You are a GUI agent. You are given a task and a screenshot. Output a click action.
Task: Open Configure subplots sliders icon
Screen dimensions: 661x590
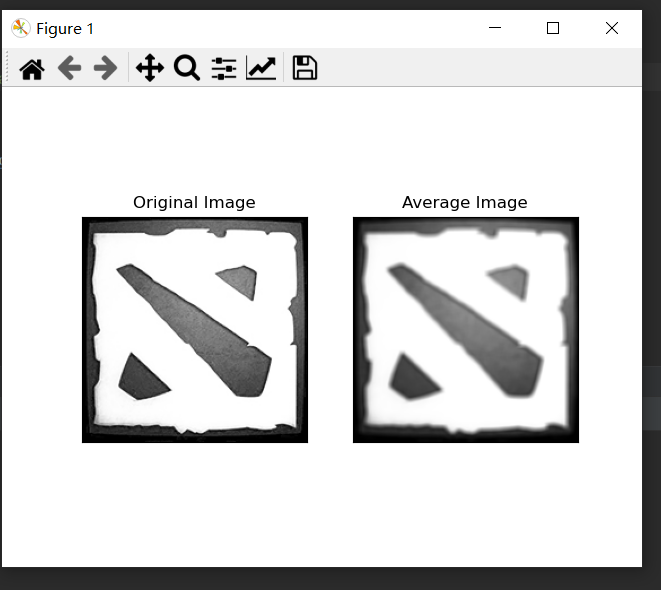[x=224, y=68]
